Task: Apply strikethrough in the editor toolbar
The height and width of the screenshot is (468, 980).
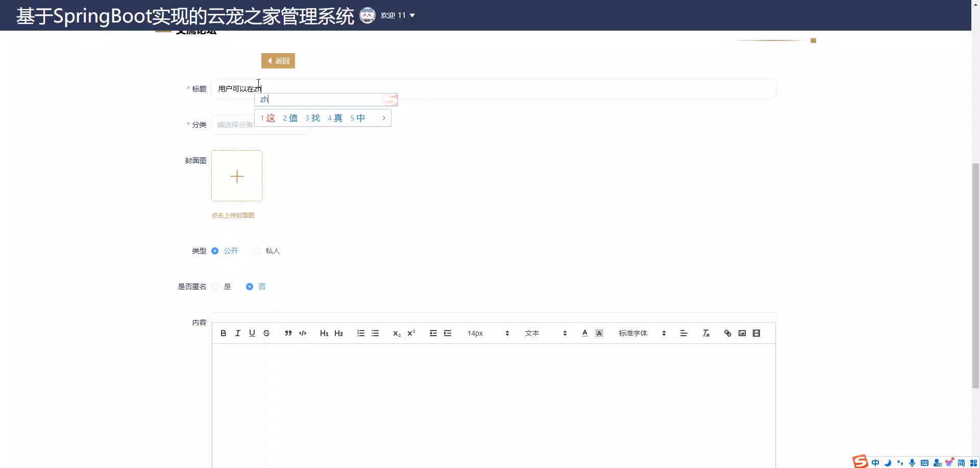Action: click(266, 333)
